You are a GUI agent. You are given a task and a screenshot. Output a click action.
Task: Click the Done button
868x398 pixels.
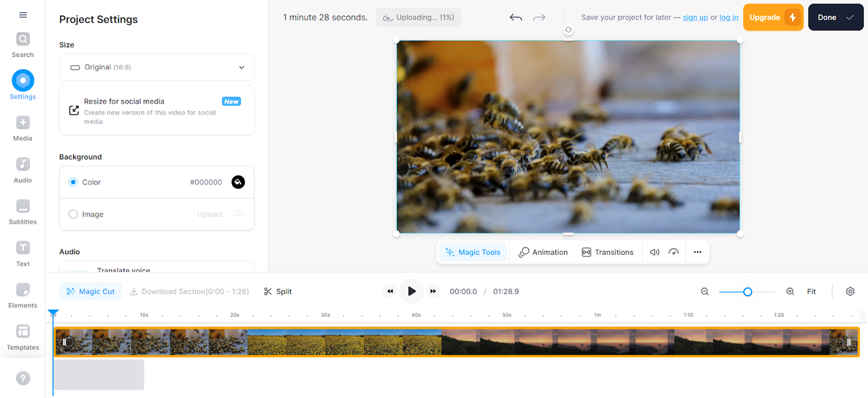tap(835, 18)
